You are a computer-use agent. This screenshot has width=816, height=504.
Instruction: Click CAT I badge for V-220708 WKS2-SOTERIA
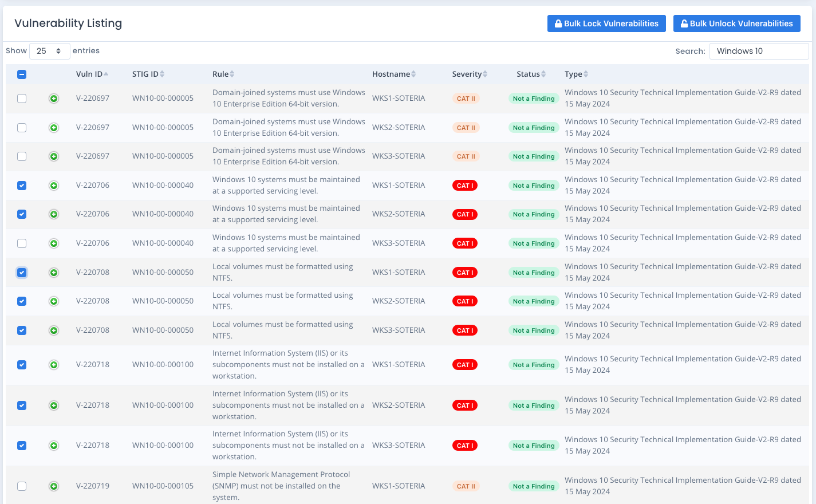pyautogui.click(x=465, y=301)
